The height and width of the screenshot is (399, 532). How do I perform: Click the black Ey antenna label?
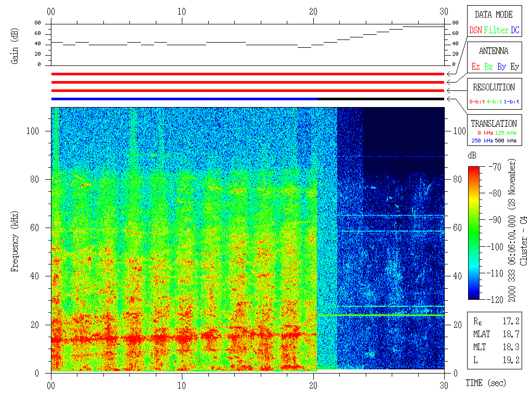pos(514,67)
